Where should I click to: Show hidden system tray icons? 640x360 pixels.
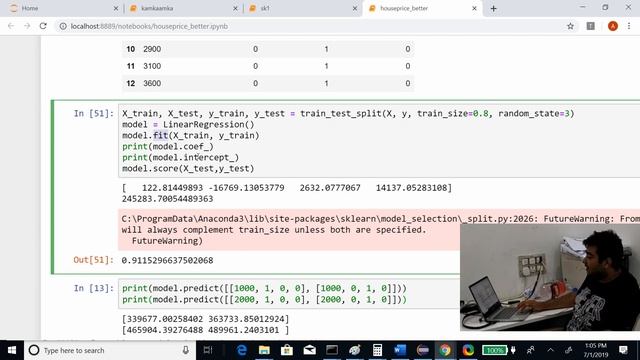(x=551, y=350)
